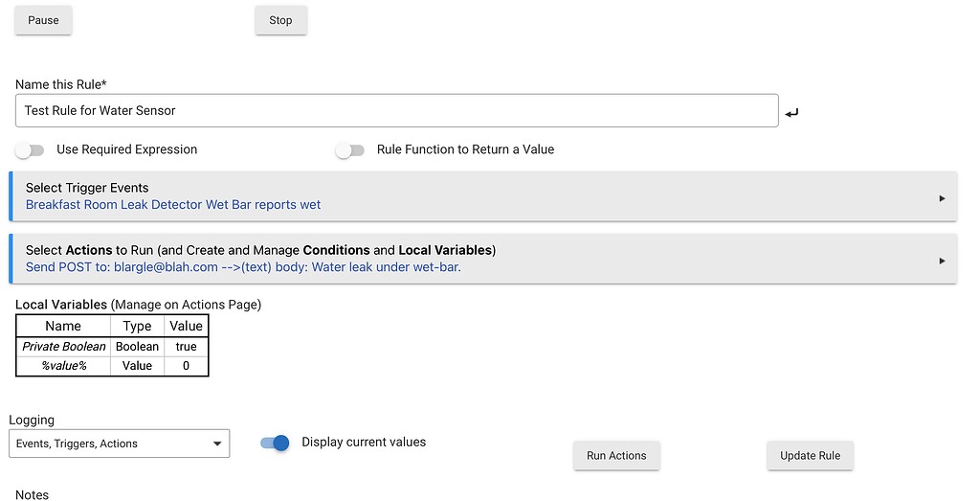Viewport: 980px width, 501px height.
Task: Click the 'true' value cell
Action: click(x=187, y=347)
